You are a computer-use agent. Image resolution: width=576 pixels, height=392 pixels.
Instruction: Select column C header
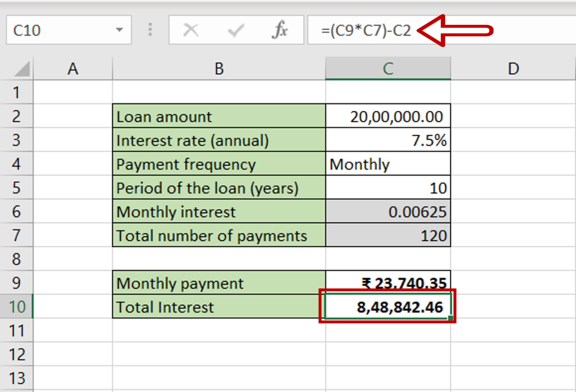(x=388, y=68)
